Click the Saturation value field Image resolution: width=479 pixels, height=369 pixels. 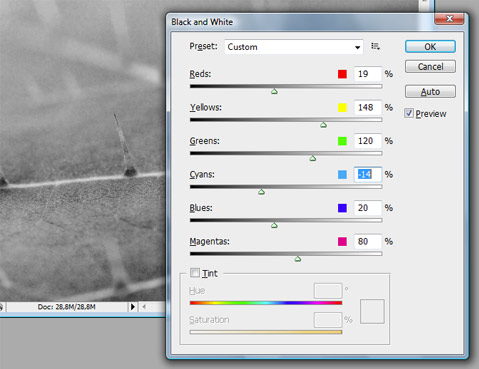(x=328, y=320)
